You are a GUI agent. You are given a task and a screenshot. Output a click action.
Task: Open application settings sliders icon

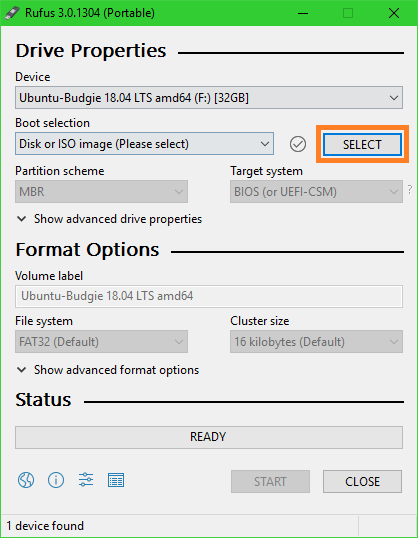86,480
